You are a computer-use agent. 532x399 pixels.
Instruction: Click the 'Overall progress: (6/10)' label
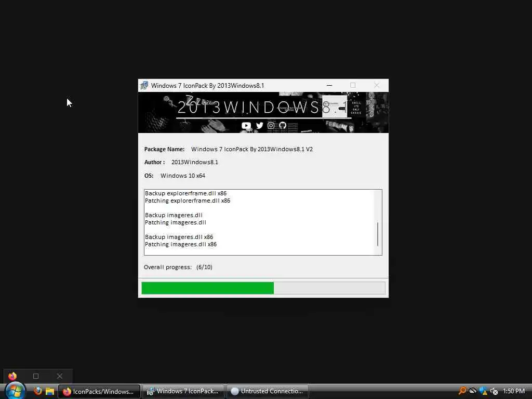point(178,267)
